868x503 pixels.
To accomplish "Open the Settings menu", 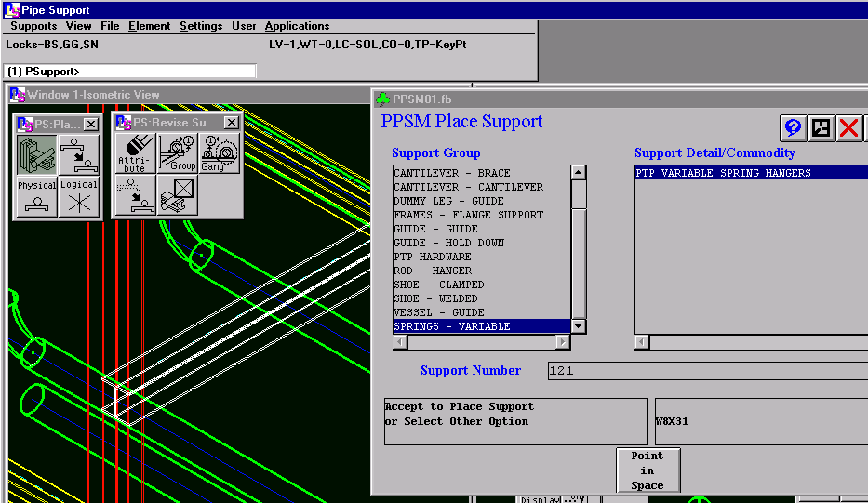I will (201, 26).
